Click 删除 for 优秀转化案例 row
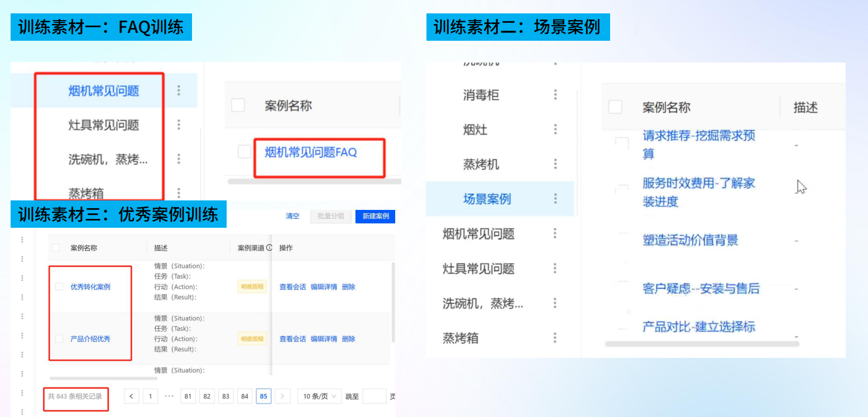This screenshot has height=417, width=868. (x=348, y=287)
